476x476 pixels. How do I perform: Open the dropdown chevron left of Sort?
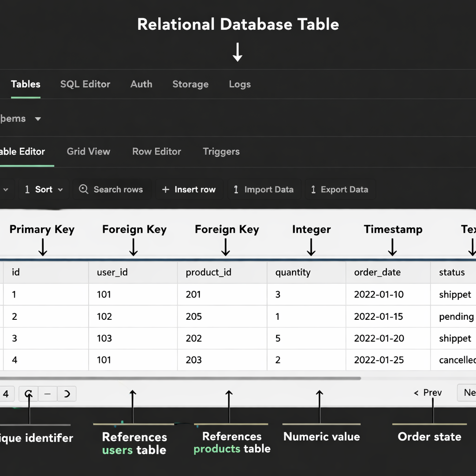(x=6, y=190)
